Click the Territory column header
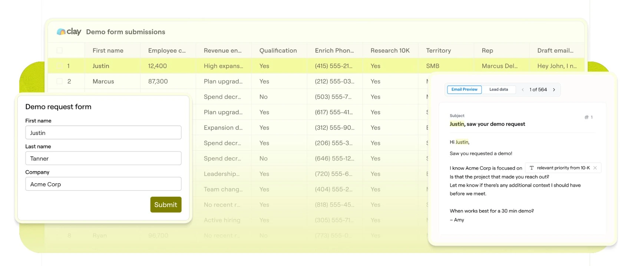The height and width of the screenshot is (266, 644). [446, 50]
